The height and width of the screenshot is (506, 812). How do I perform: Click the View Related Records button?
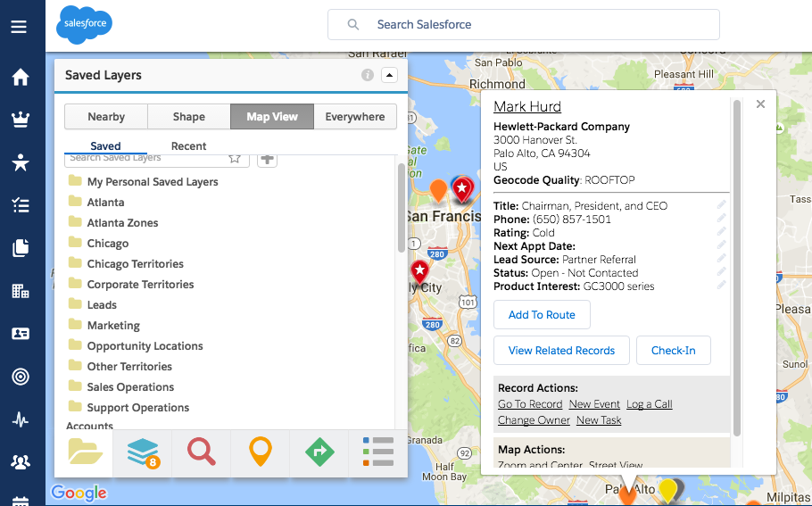(x=561, y=351)
